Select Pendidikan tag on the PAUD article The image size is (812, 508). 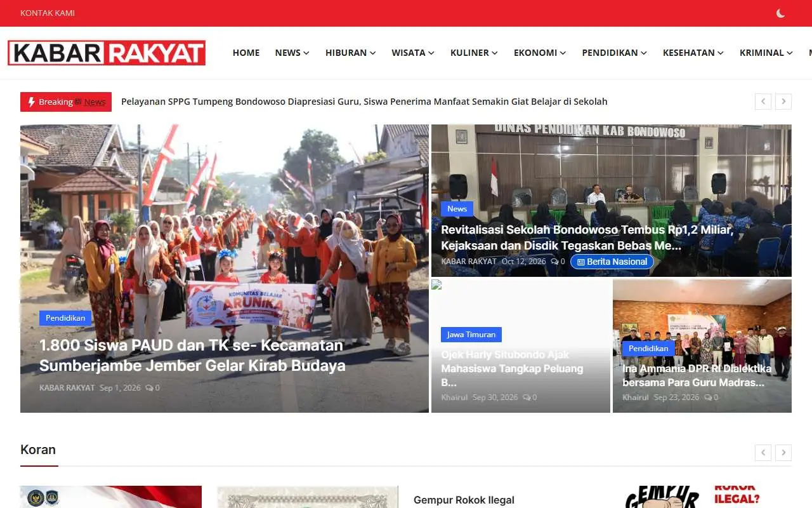(x=65, y=318)
